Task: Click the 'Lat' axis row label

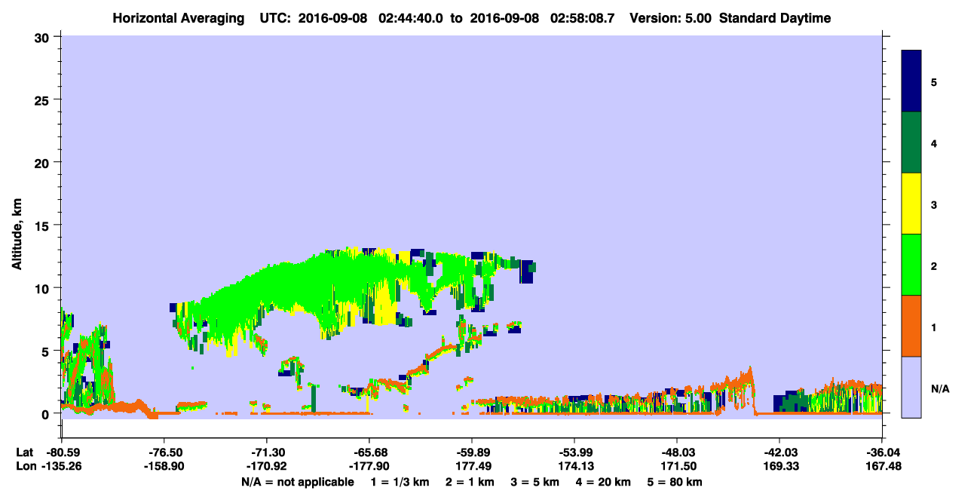Action: [25, 452]
